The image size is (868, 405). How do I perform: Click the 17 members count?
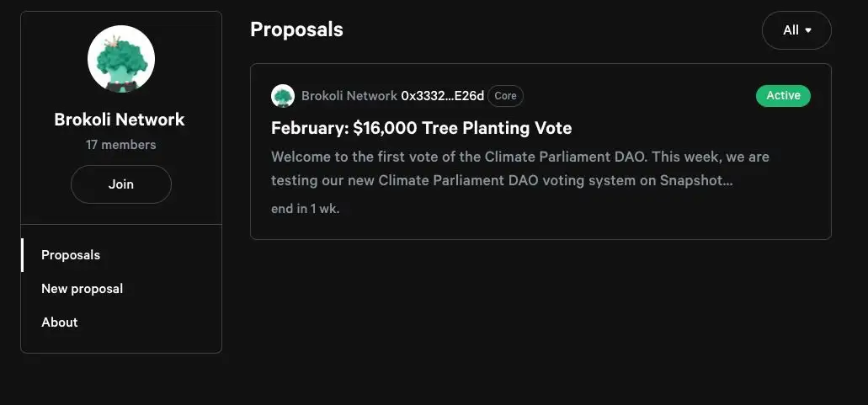(121, 145)
